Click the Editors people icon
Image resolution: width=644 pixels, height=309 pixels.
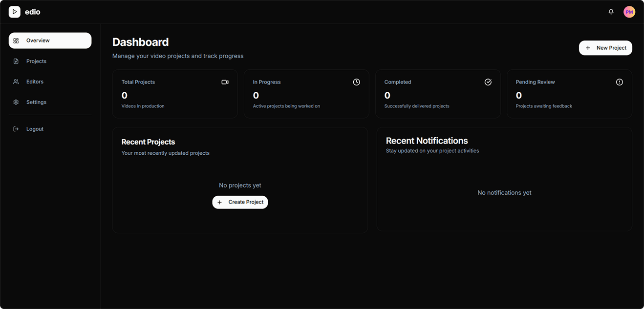(15, 82)
